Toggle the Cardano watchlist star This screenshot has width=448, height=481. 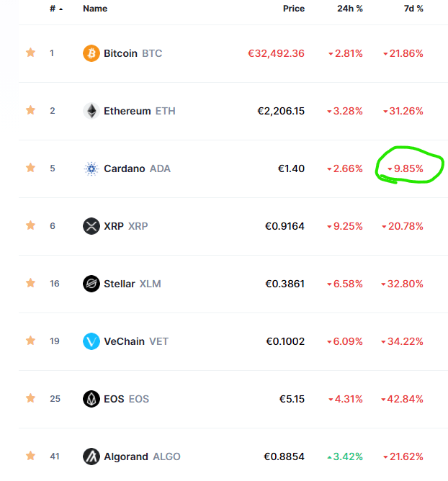30,168
